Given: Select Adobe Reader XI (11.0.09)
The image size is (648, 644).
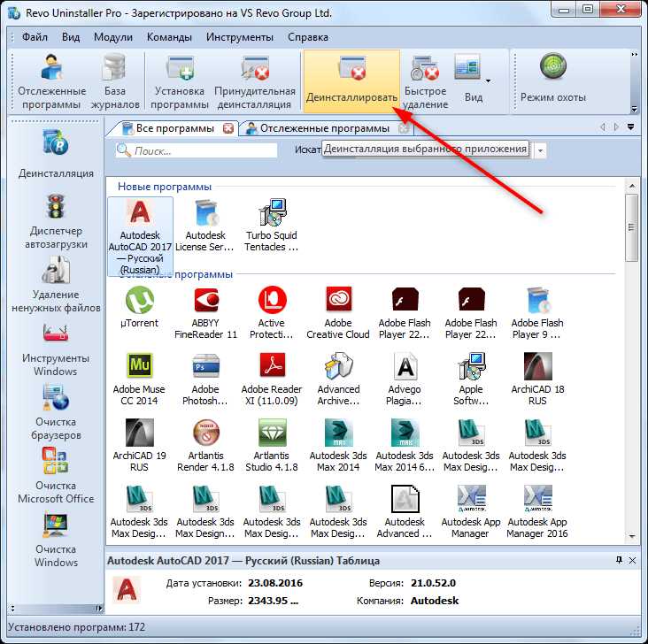Looking at the screenshot, I should (272, 379).
